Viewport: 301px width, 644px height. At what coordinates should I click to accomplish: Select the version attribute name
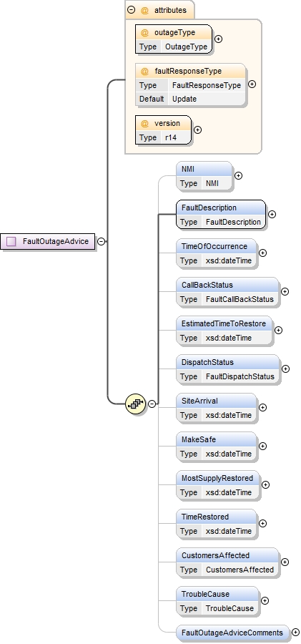pyautogui.click(x=167, y=123)
